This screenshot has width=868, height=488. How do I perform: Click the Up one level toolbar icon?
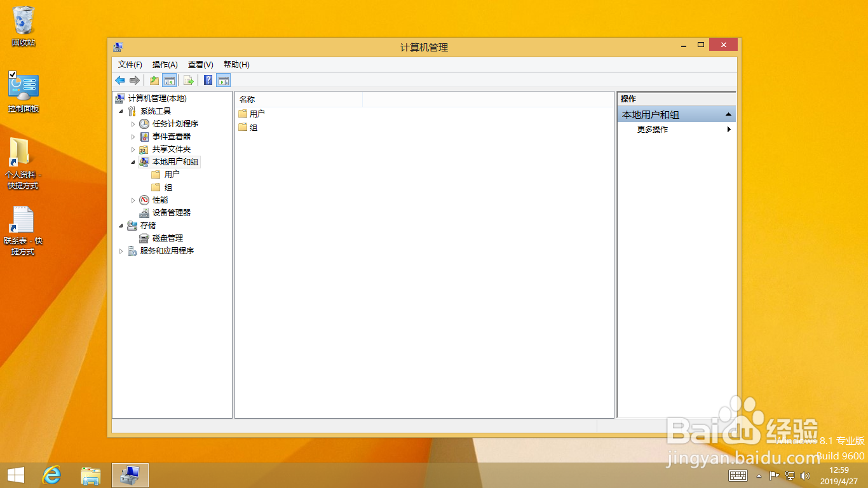point(154,80)
